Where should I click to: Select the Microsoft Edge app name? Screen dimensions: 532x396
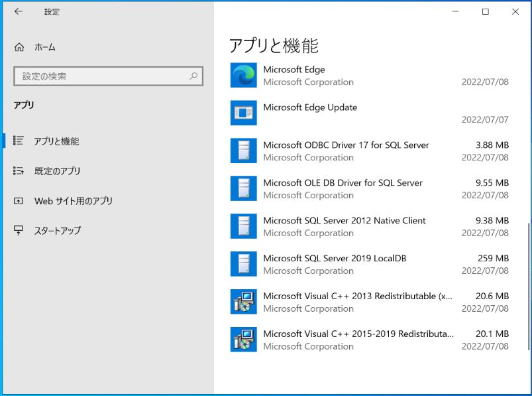[294, 70]
